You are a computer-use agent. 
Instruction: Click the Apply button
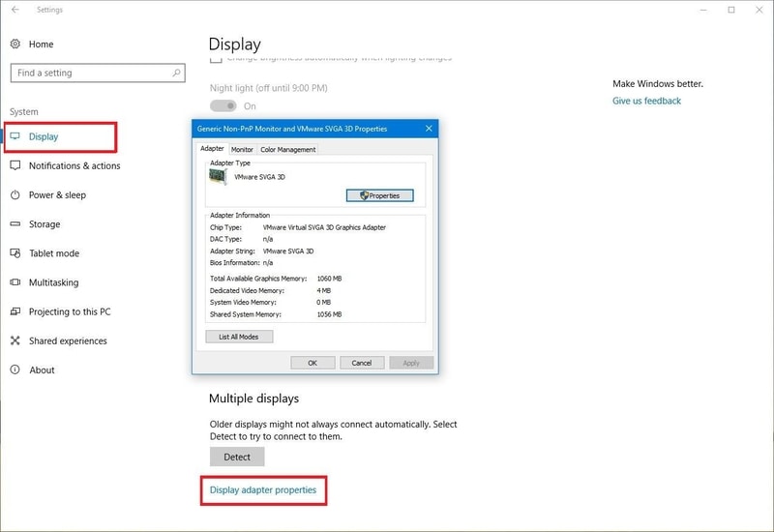click(411, 363)
